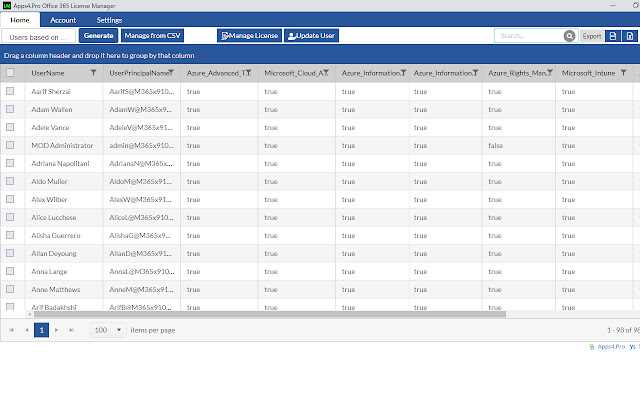
Task: Check the box for Adriana Napolitani
Action: pyautogui.click(x=10, y=163)
